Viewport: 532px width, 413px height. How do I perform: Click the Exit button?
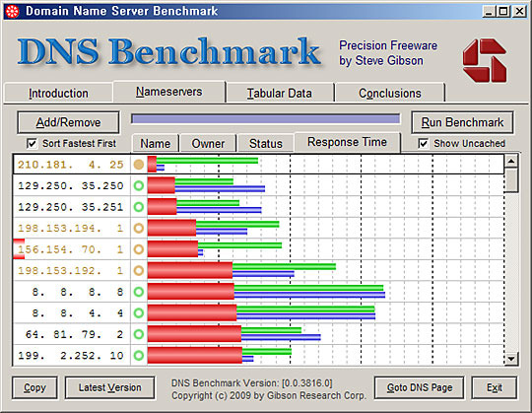coord(495,387)
